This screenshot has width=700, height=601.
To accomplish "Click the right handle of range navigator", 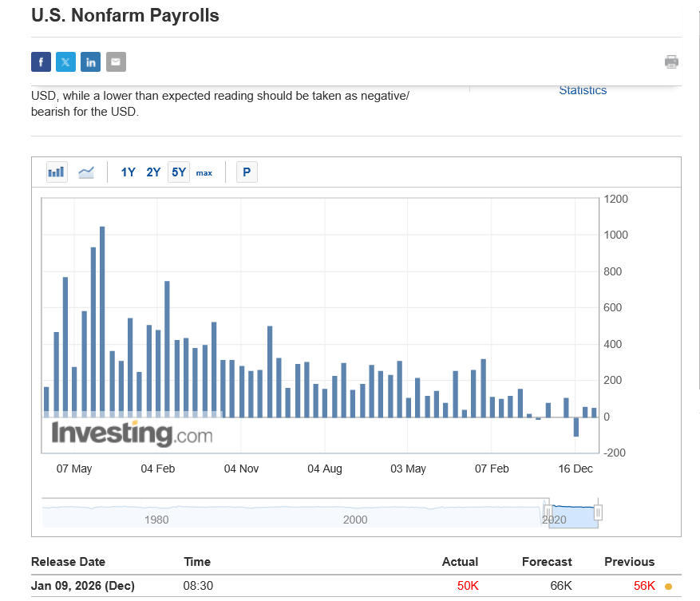I will click(x=598, y=512).
